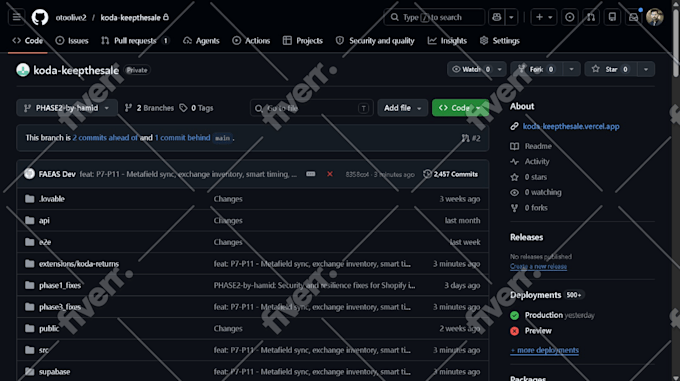Switch to the Issues tab
Screen dimensions: 680x381
tap(72, 41)
